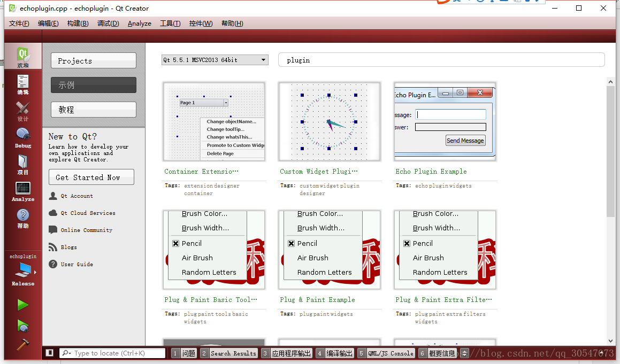Open the 文件(F) menu
Image resolution: width=620 pixels, height=364 pixels.
(19, 24)
